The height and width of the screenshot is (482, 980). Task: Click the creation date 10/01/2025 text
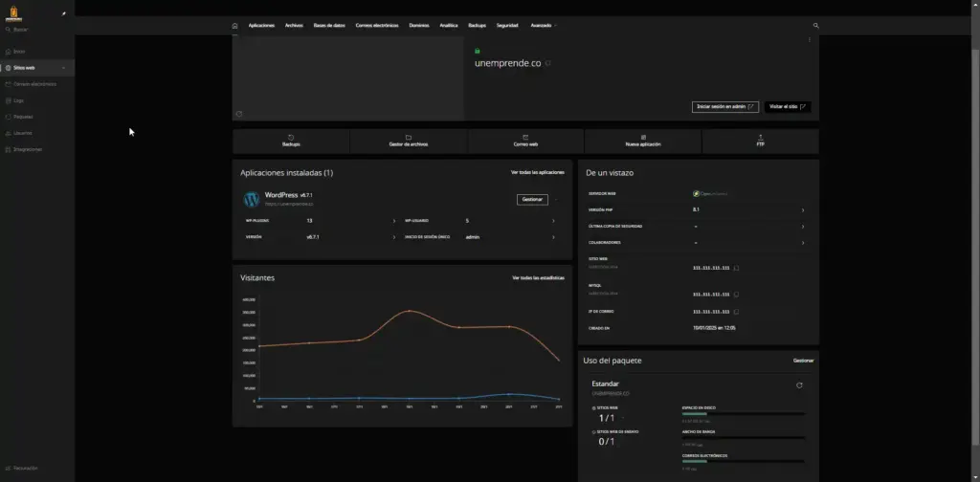click(714, 328)
